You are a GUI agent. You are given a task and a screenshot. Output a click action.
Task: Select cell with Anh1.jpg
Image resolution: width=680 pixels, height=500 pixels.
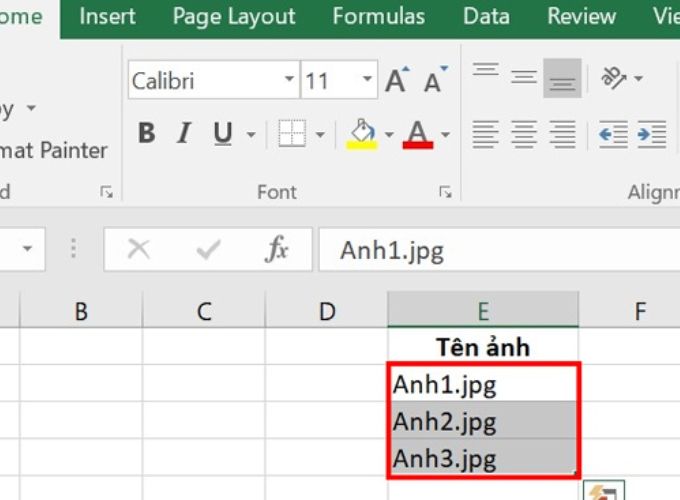coord(483,384)
